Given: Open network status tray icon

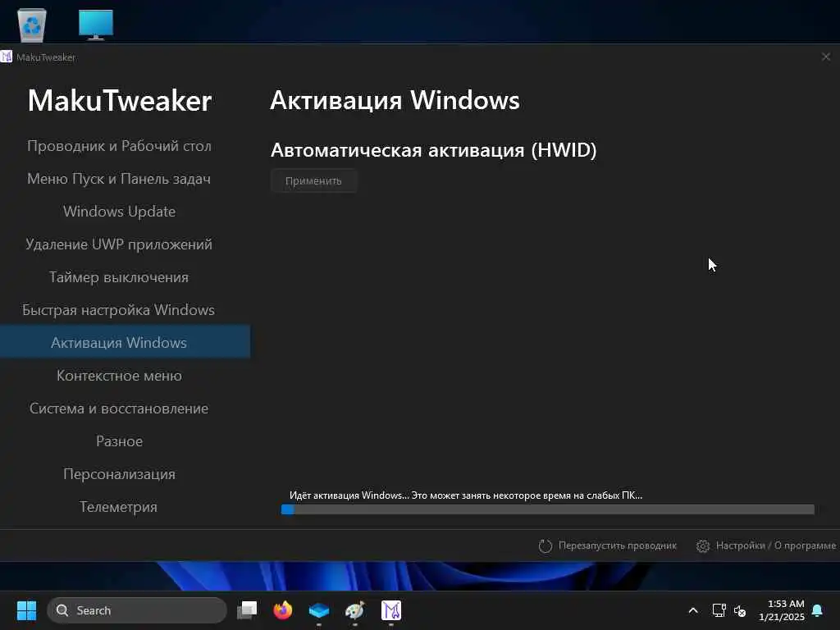Looking at the screenshot, I should [x=719, y=610].
